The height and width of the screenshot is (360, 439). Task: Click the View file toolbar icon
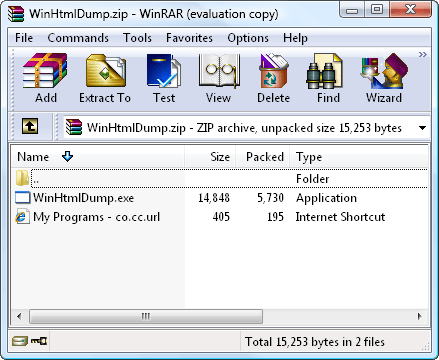coord(219,71)
